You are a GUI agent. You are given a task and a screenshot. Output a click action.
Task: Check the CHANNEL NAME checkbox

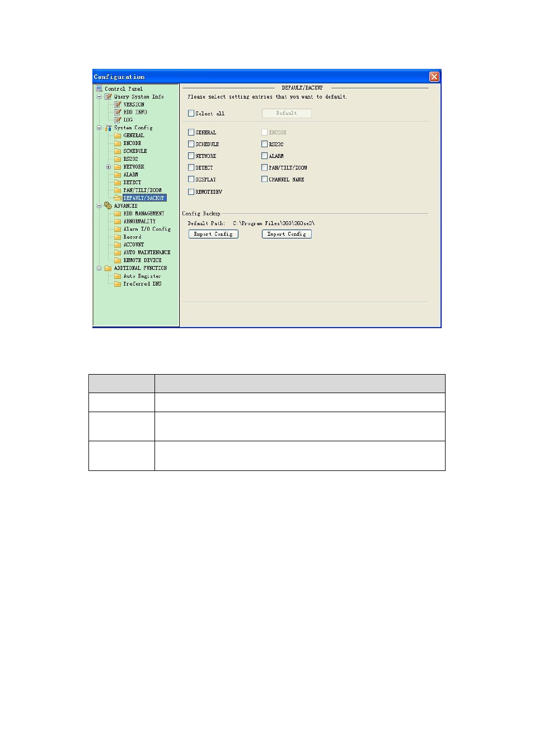click(264, 179)
